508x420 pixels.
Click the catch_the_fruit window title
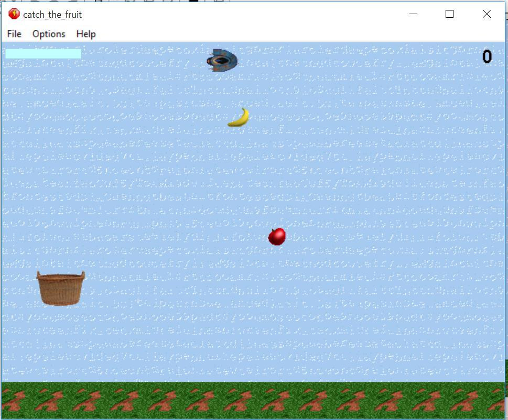pyautogui.click(x=52, y=15)
